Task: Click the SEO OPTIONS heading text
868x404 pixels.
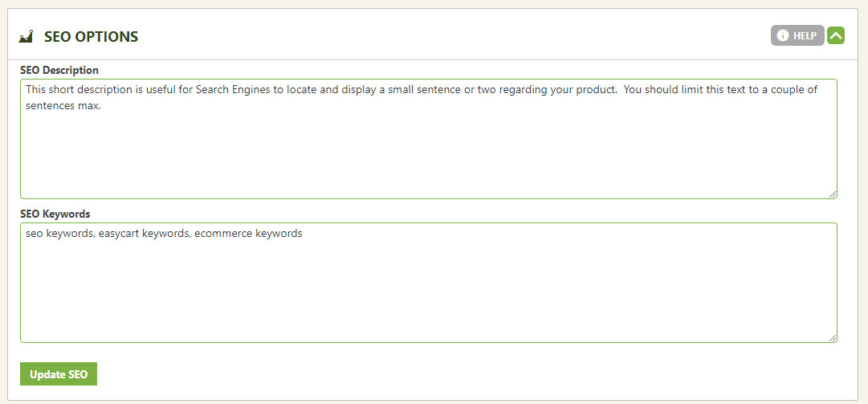Action: (x=92, y=37)
